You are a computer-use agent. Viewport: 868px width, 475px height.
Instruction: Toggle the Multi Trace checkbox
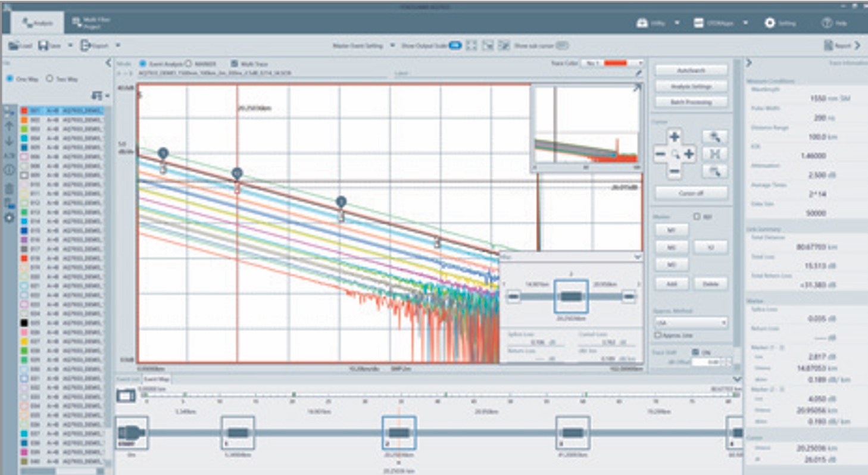tap(234, 63)
